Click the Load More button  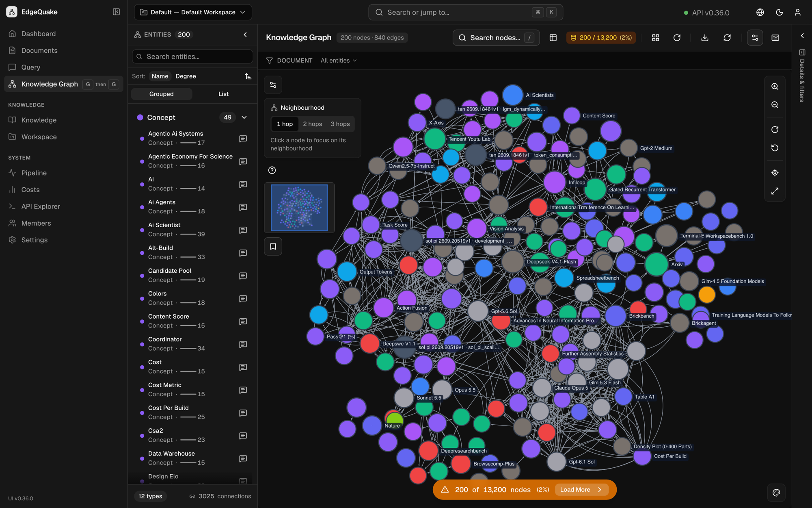coord(581,490)
